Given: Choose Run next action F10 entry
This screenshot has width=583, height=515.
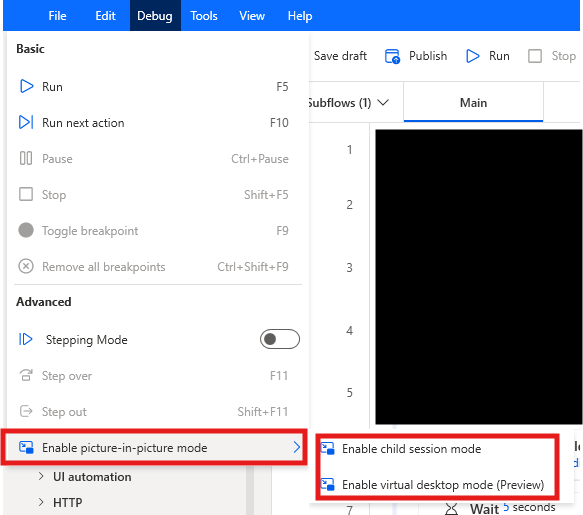Looking at the screenshot, I should [x=158, y=122].
